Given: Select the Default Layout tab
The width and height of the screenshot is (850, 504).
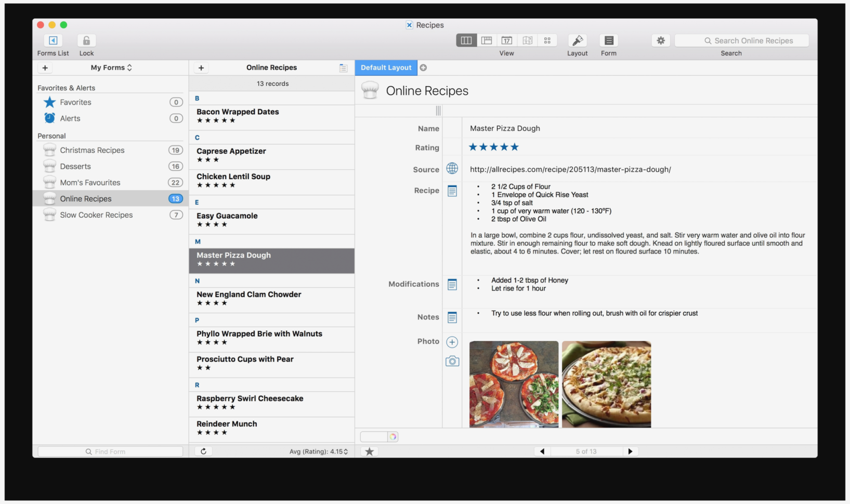Looking at the screenshot, I should 385,68.
